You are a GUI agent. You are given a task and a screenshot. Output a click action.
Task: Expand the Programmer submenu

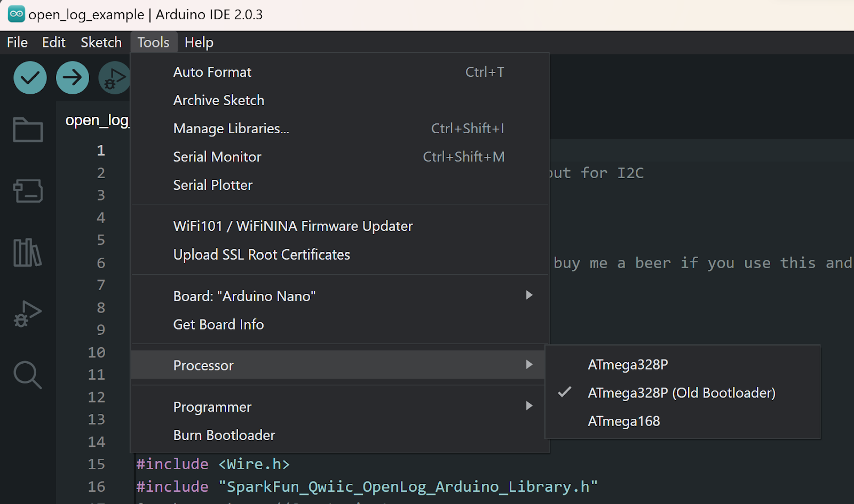(x=340, y=407)
